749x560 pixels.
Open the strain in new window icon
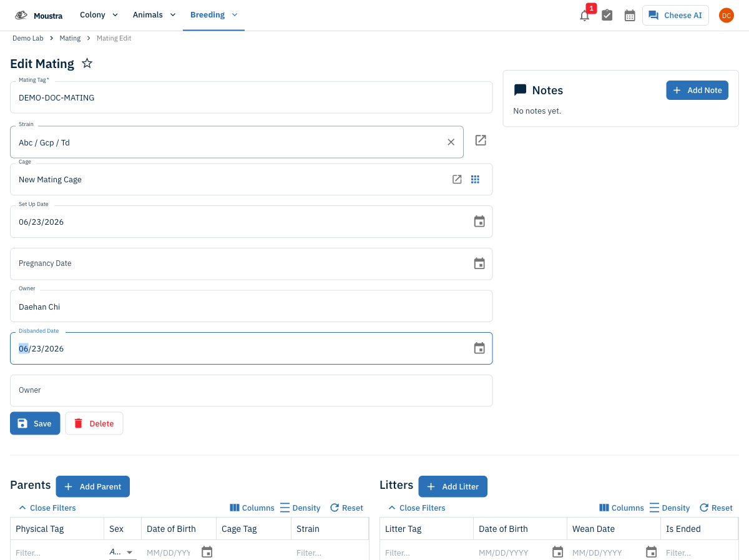pos(481,140)
